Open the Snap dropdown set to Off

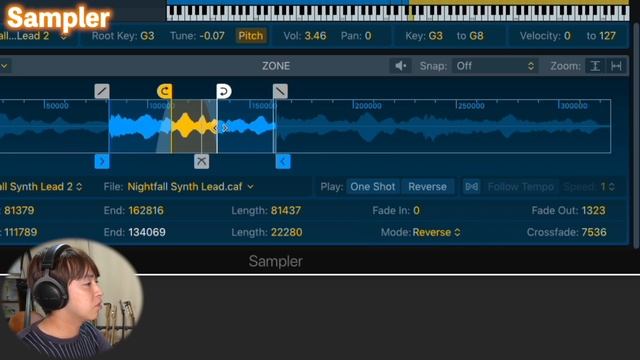[495, 66]
